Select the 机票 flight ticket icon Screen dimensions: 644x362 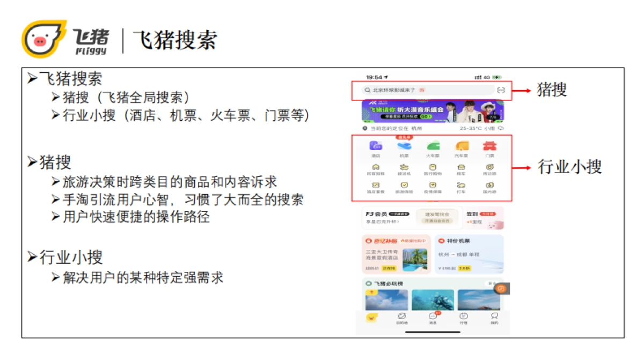[404, 146]
